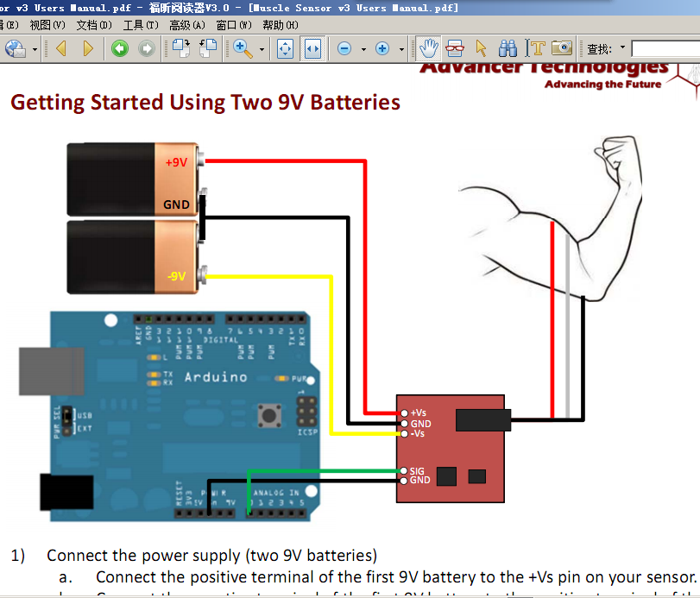Viewport: 700px width, 598px height.
Task: Click the "+9V" battery label
Action: click(x=176, y=162)
